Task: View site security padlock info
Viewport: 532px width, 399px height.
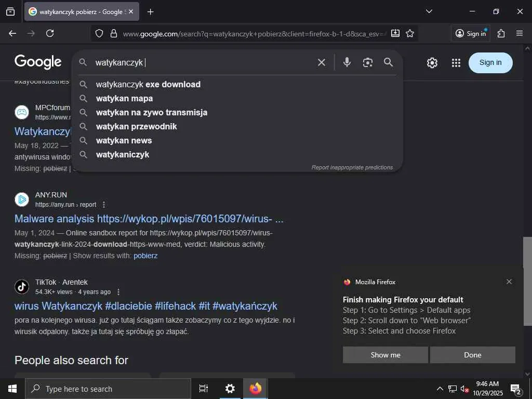Action: coord(114,33)
